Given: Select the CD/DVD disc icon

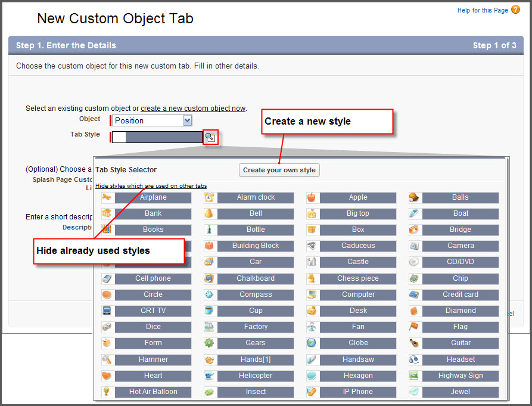Looking at the screenshot, I should coord(414,262).
